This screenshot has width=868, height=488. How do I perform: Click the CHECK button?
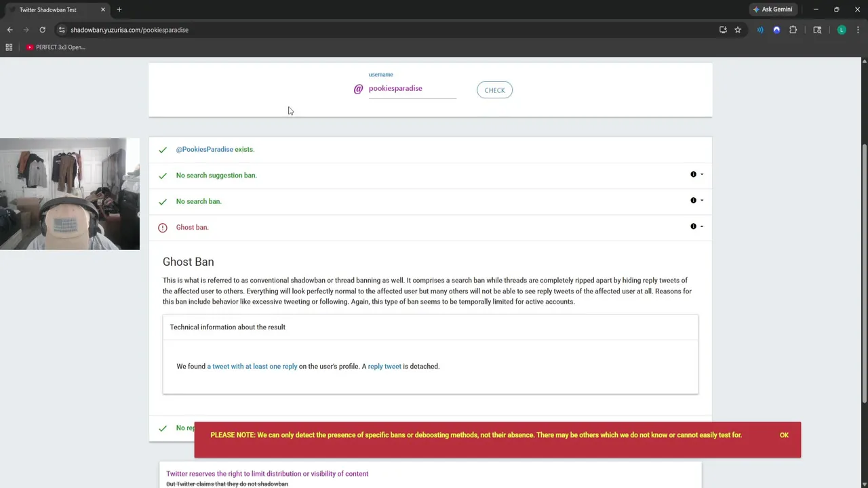pos(494,90)
